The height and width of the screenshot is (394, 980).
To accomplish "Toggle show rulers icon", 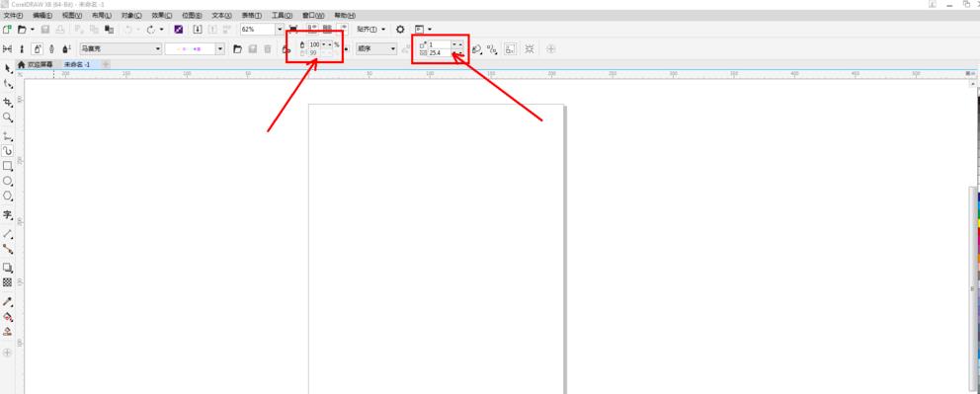I will (312, 30).
